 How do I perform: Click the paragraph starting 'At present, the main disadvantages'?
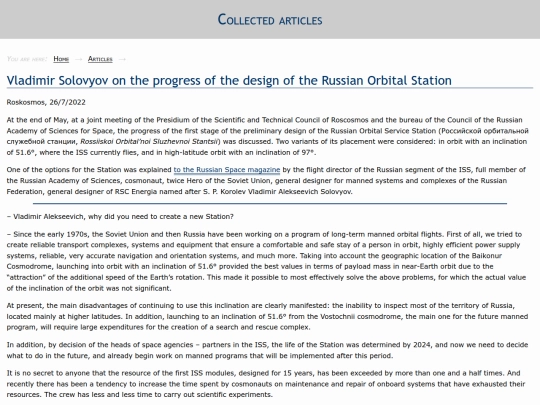(267, 316)
